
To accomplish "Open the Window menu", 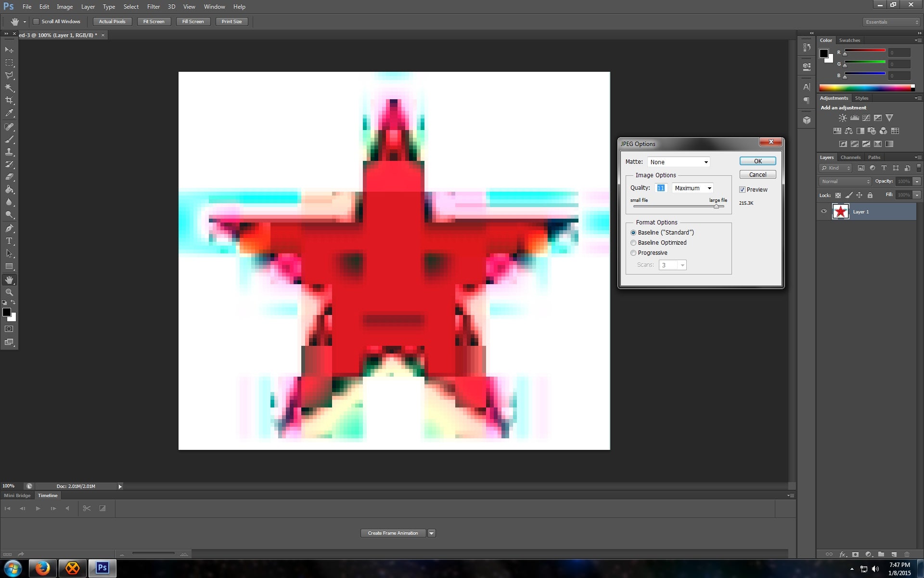I will [214, 7].
